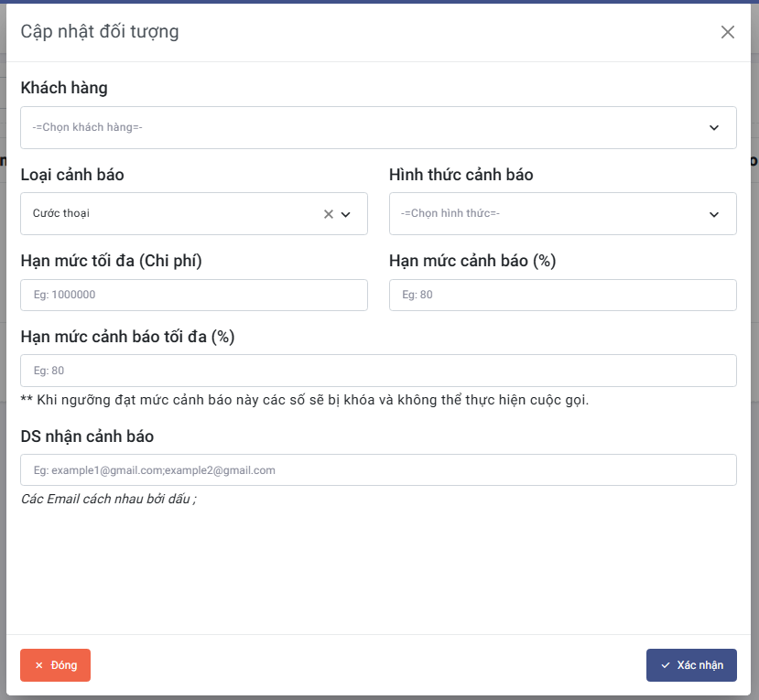Image resolution: width=759 pixels, height=700 pixels.
Task: Confirm with the Xác nhận button
Action: (691, 665)
